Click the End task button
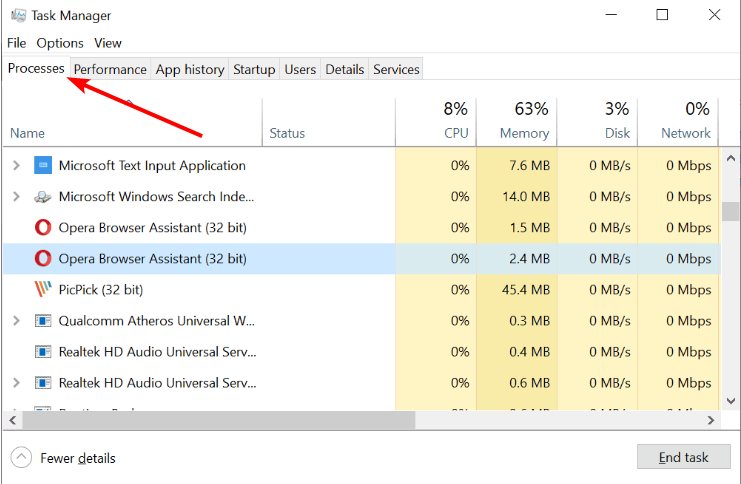741x484 pixels. [683, 457]
